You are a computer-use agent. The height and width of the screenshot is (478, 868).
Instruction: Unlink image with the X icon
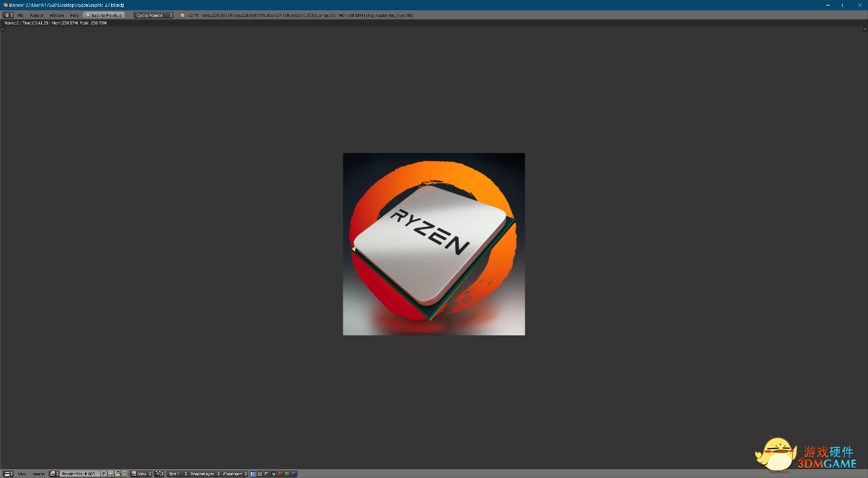coord(124,474)
